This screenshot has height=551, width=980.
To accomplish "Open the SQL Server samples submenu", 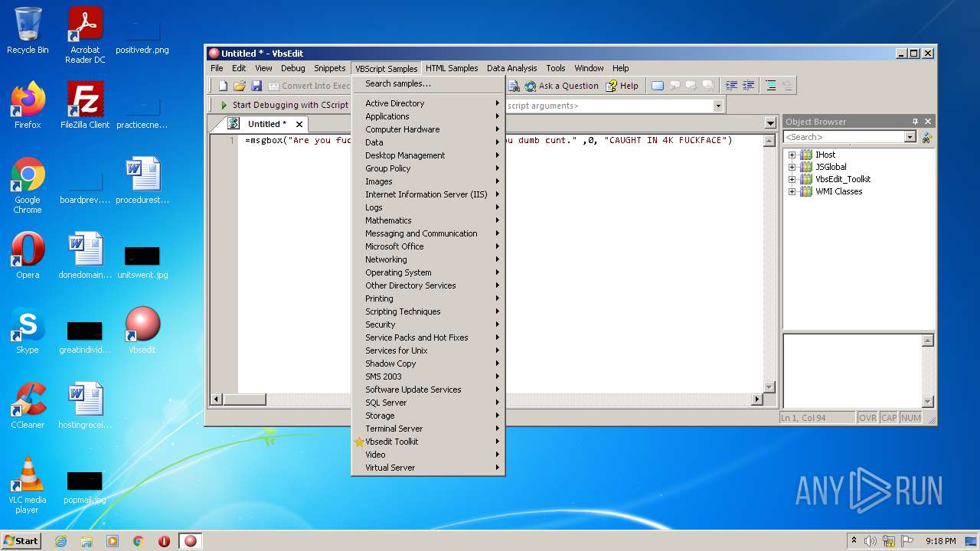I will tap(428, 403).
